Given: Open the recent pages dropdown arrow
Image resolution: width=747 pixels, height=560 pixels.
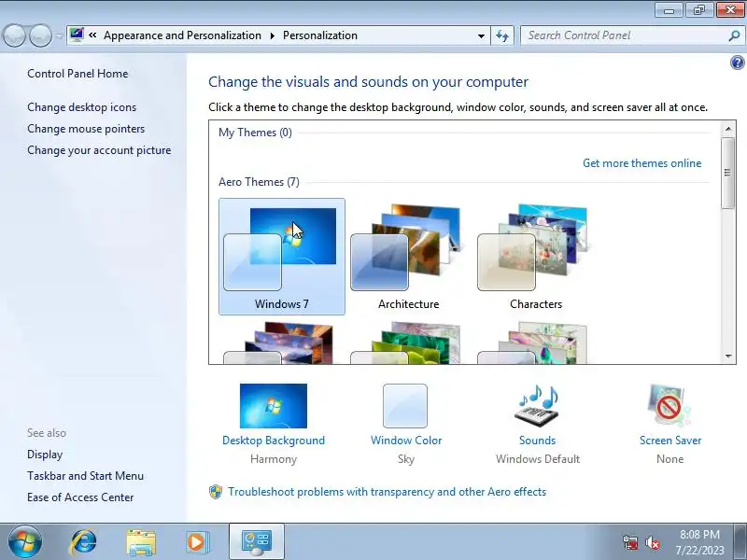Looking at the screenshot, I should point(59,36).
